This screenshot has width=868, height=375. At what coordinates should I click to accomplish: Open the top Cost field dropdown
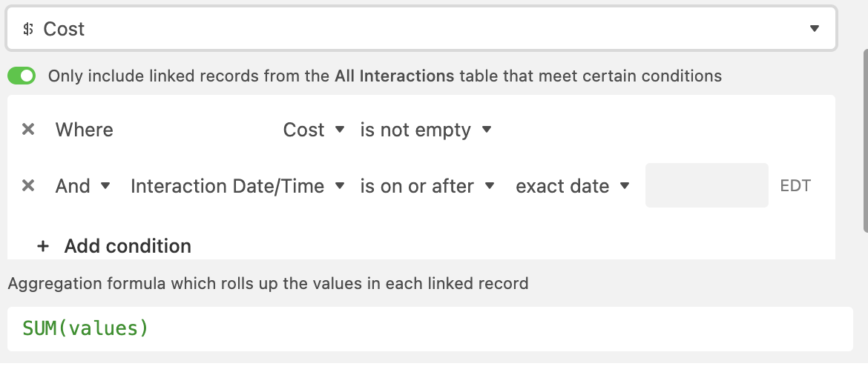point(421,29)
